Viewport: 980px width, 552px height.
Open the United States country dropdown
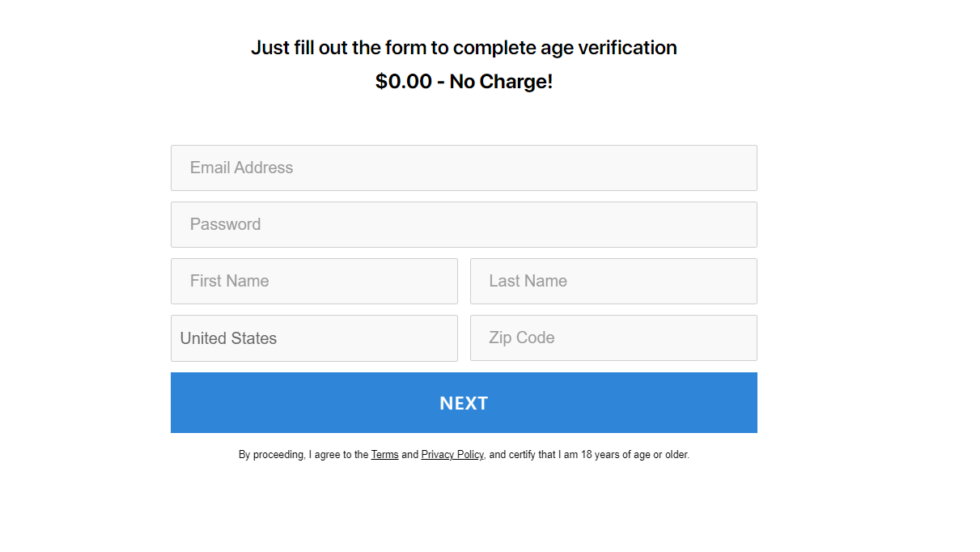pos(314,338)
